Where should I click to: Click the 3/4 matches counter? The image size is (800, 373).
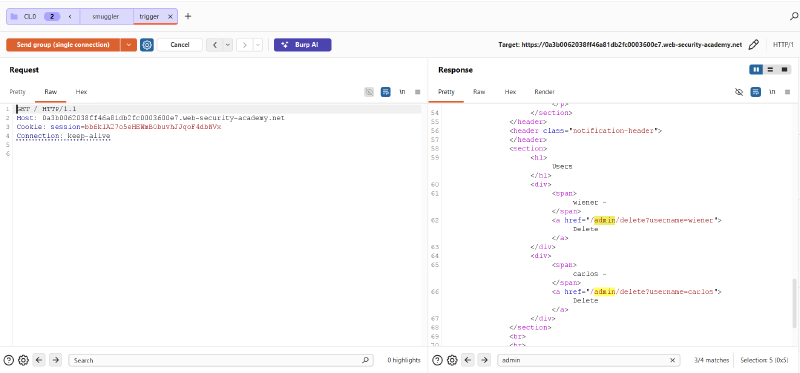tap(712, 360)
